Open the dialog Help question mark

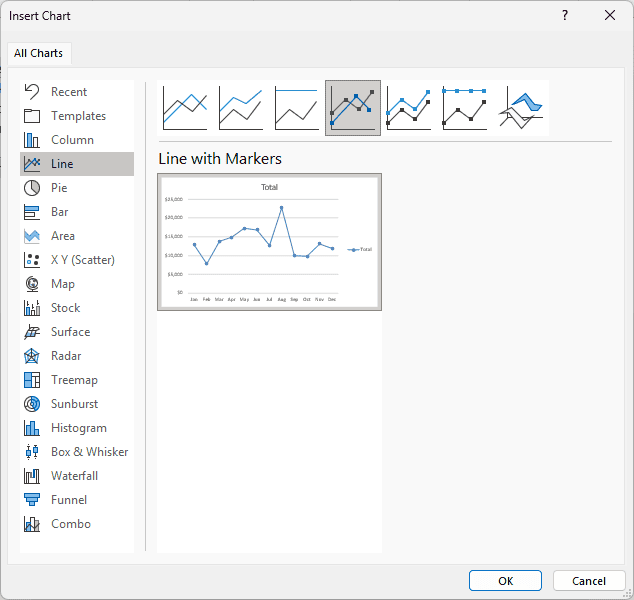565,15
